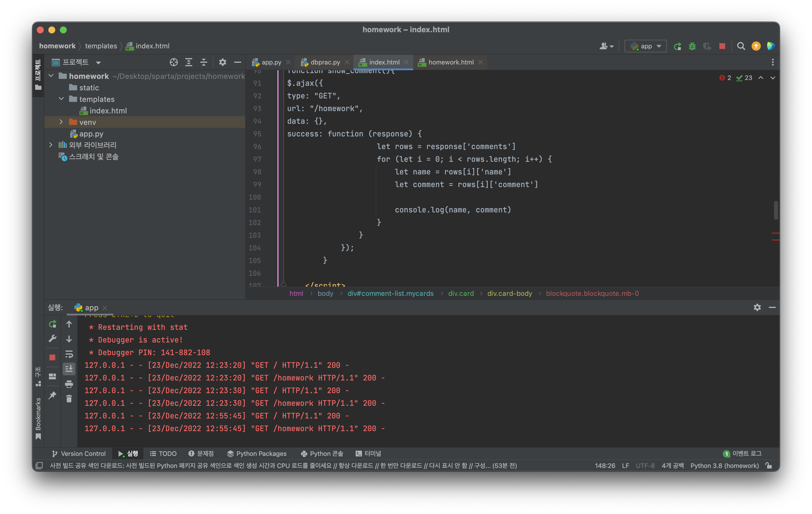Expand the venv folder
Image resolution: width=812 pixels, height=514 pixels.
(61, 122)
